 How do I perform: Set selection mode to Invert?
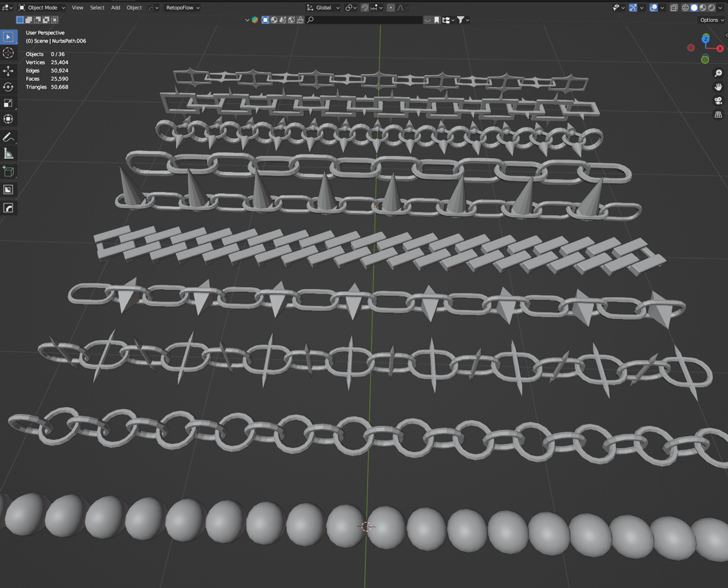46,20
